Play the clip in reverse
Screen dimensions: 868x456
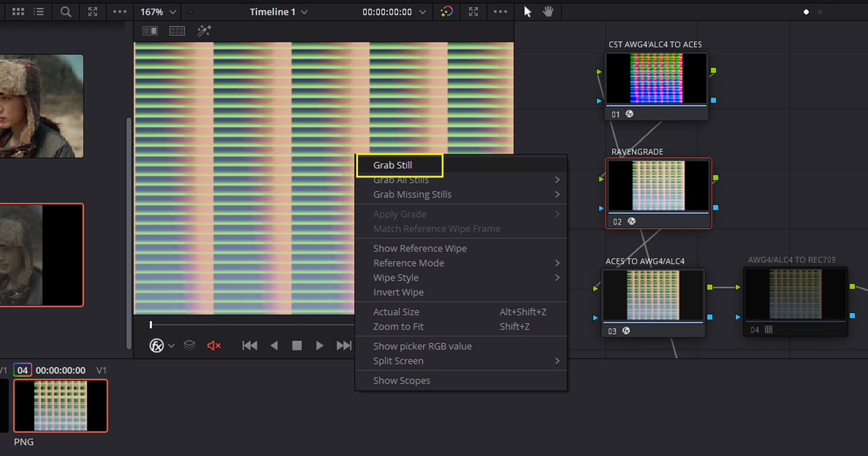click(274, 346)
